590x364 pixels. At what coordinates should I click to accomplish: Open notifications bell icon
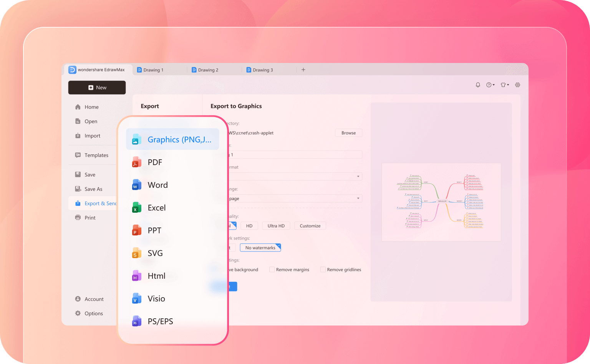click(x=478, y=85)
